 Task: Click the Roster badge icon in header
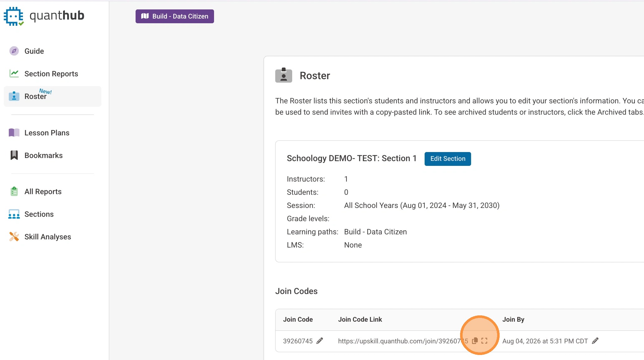coord(283,75)
